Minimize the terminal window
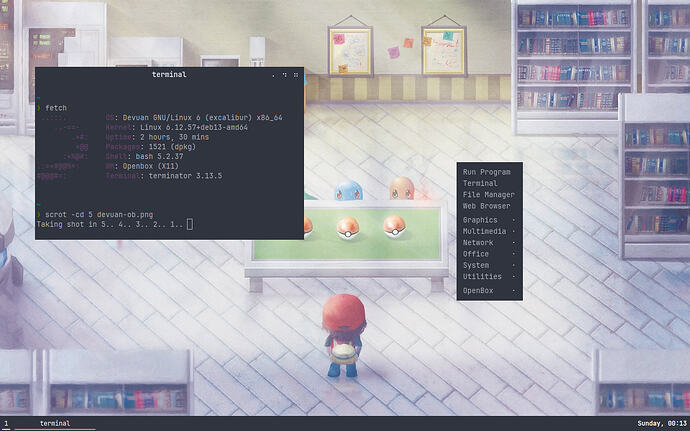690x431 pixels. (x=273, y=75)
